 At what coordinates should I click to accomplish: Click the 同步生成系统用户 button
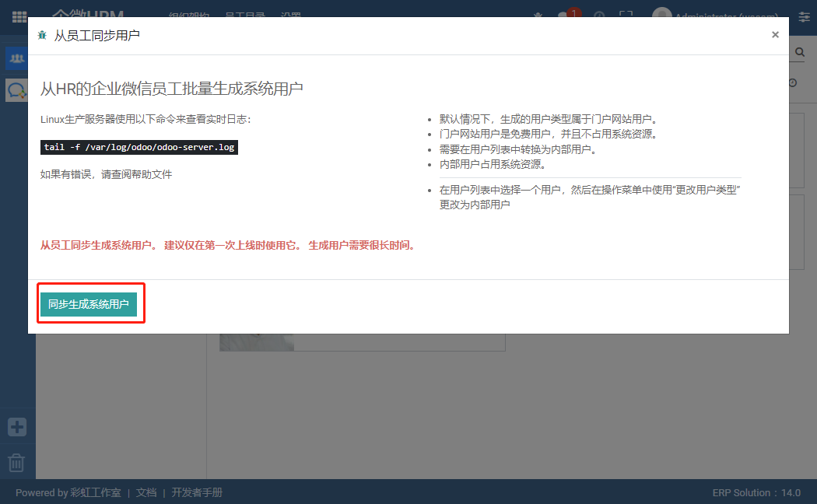click(x=89, y=304)
